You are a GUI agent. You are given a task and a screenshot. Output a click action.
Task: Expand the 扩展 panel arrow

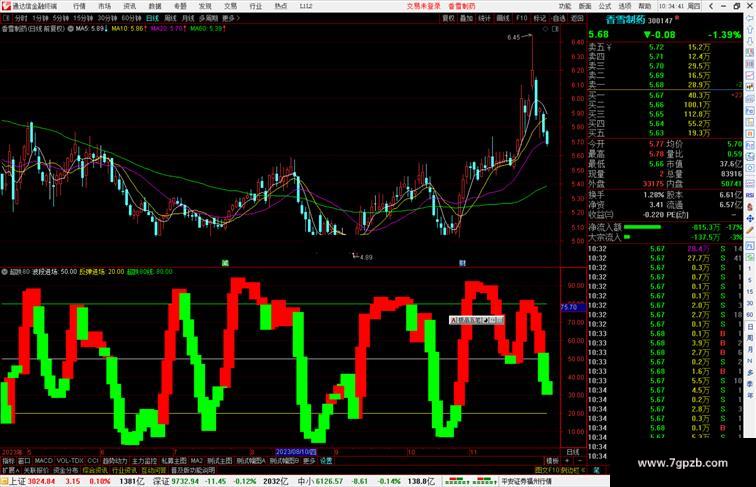pyautogui.click(x=11, y=470)
